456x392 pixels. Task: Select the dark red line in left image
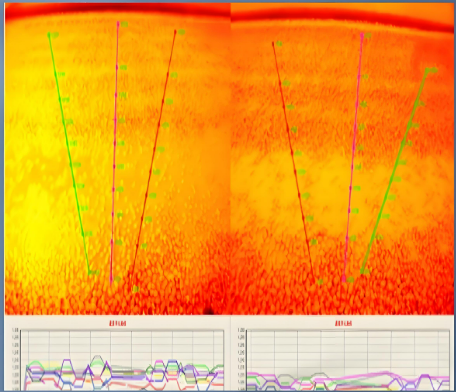pyautogui.click(x=154, y=157)
